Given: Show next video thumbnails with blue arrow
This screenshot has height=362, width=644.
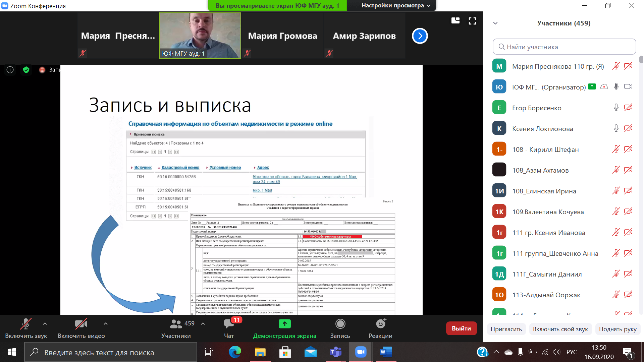Looking at the screenshot, I should (x=420, y=36).
